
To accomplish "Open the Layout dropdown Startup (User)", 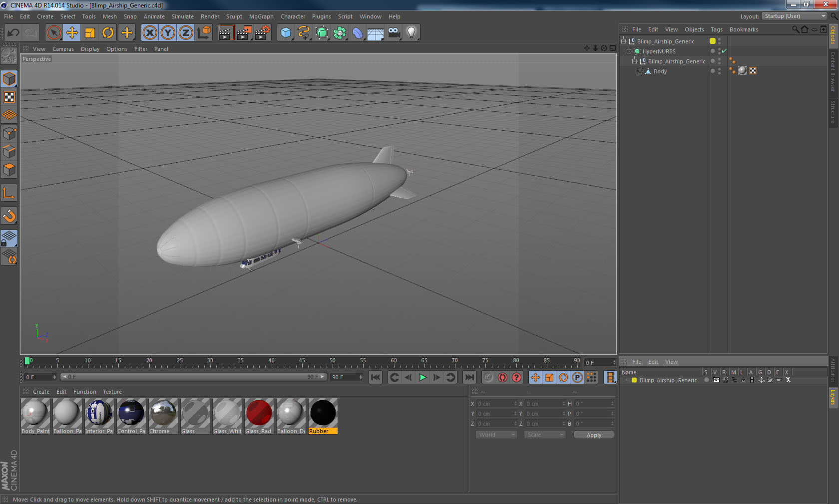I will click(x=795, y=16).
